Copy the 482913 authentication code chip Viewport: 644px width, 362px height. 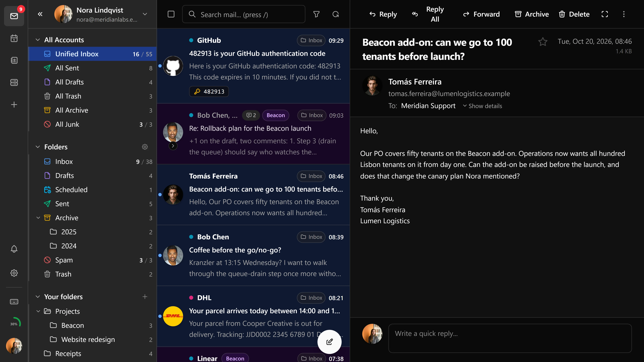pyautogui.click(x=209, y=91)
